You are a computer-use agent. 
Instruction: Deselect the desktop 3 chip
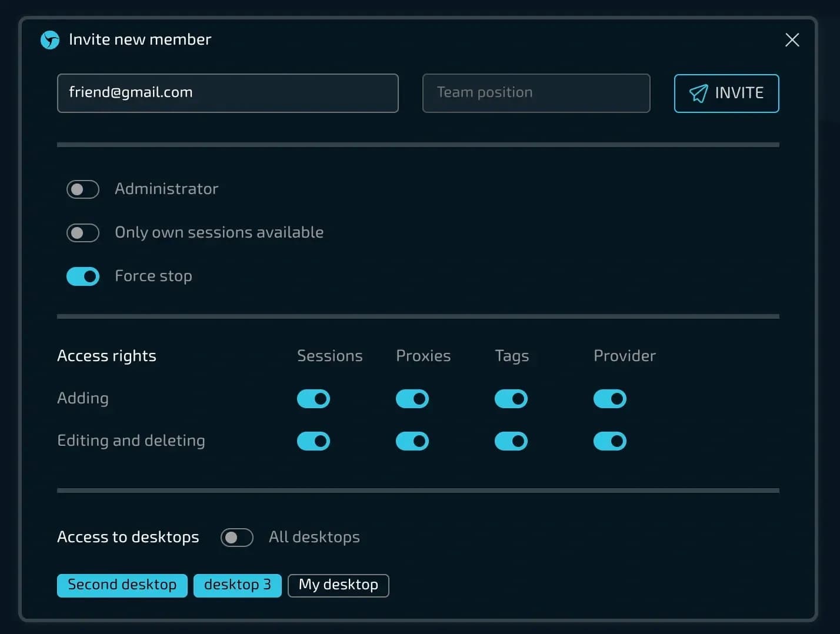(238, 585)
